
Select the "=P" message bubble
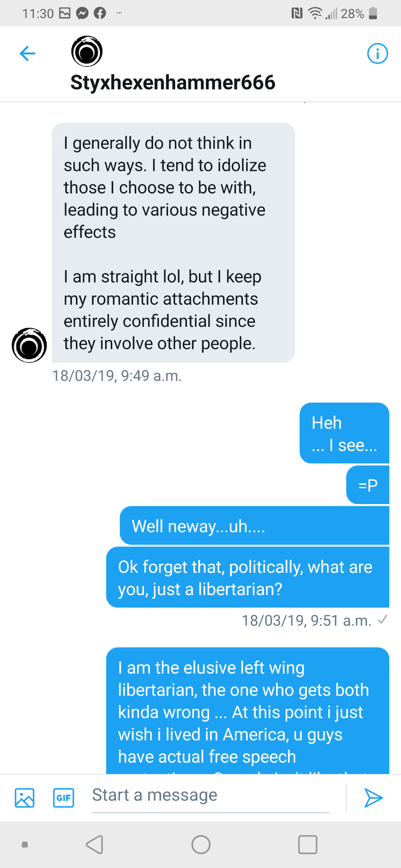pos(368,485)
